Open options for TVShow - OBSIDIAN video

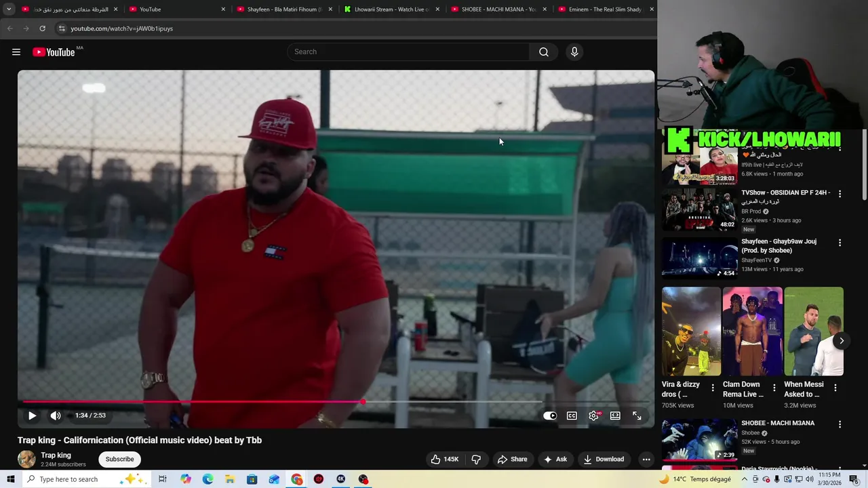(840, 194)
